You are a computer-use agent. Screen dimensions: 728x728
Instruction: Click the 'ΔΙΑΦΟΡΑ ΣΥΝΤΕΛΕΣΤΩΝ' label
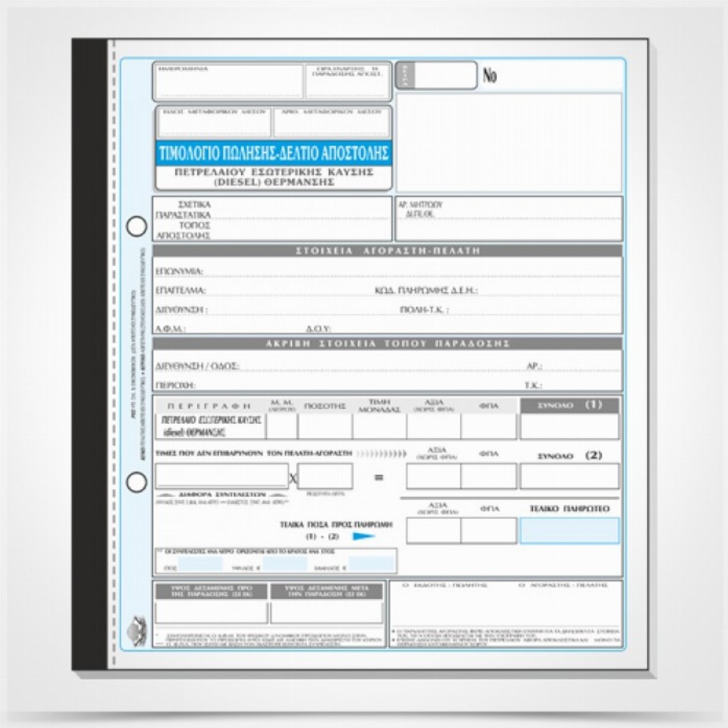(x=222, y=494)
